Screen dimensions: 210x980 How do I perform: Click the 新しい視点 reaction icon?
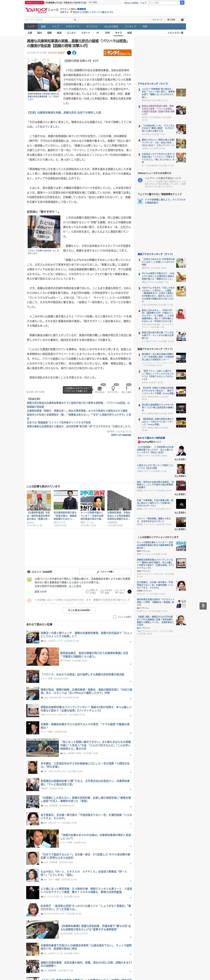click(127, 389)
